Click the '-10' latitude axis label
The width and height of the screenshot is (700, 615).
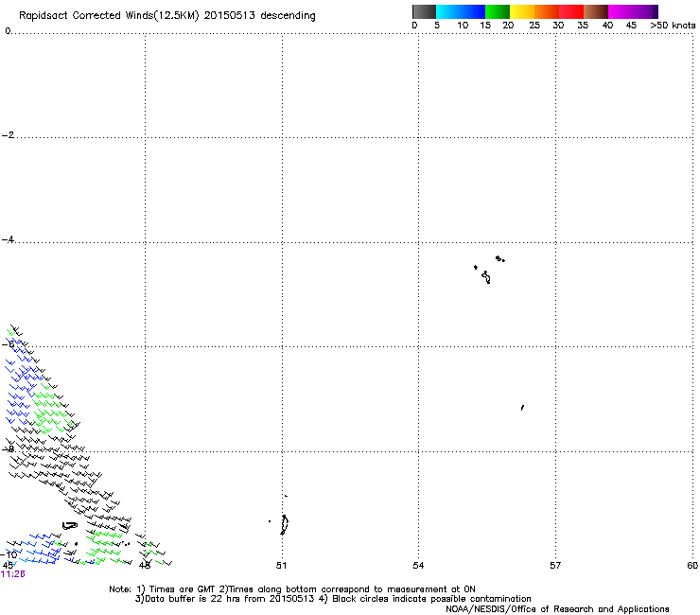pos(9,555)
